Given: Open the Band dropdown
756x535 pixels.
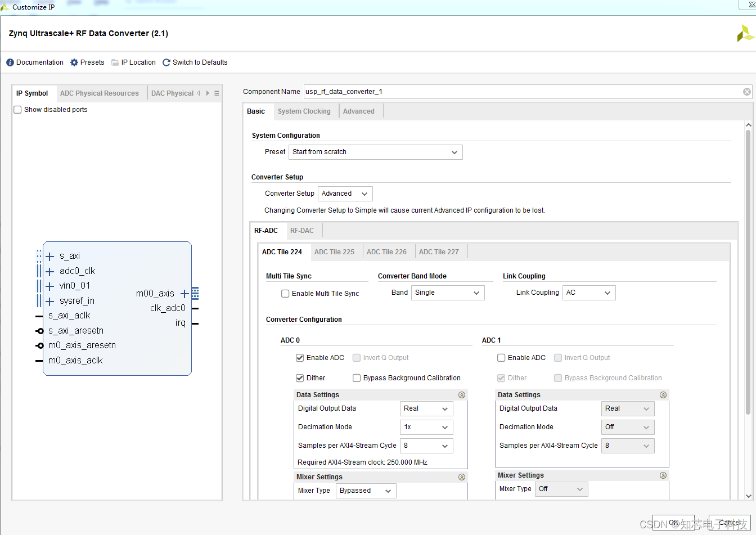Looking at the screenshot, I should tap(448, 293).
